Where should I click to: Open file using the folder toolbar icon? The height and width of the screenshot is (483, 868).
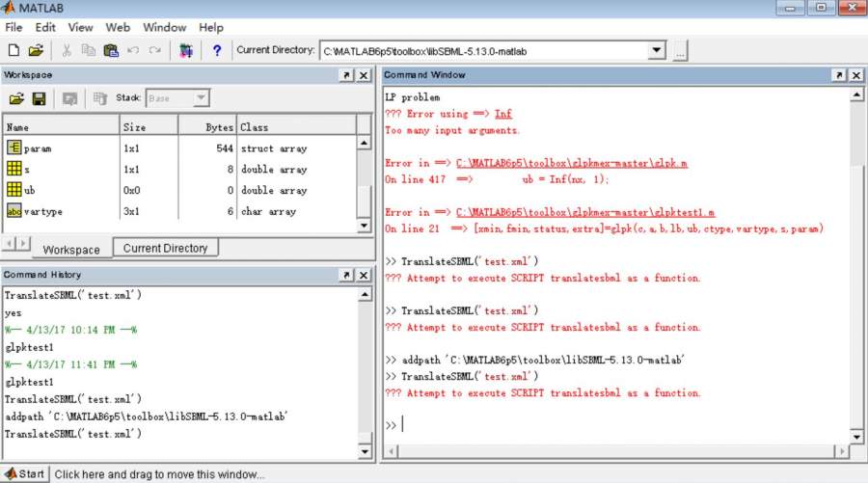(36, 50)
